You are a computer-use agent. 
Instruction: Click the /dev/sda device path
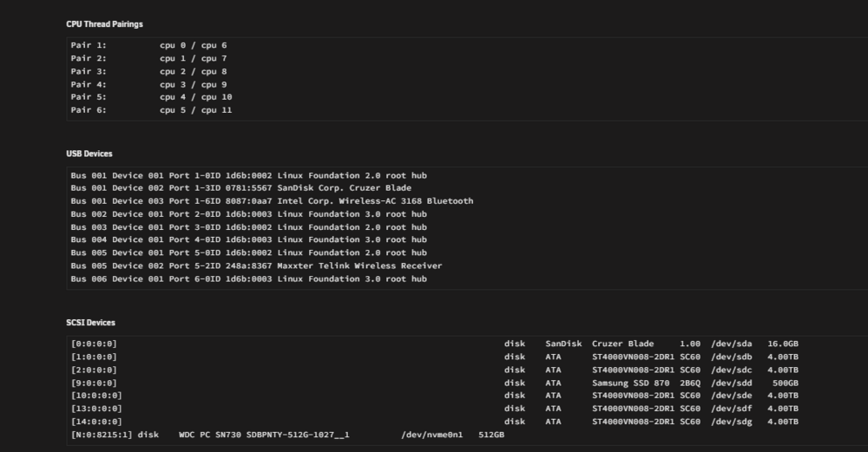(x=732, y=344)
